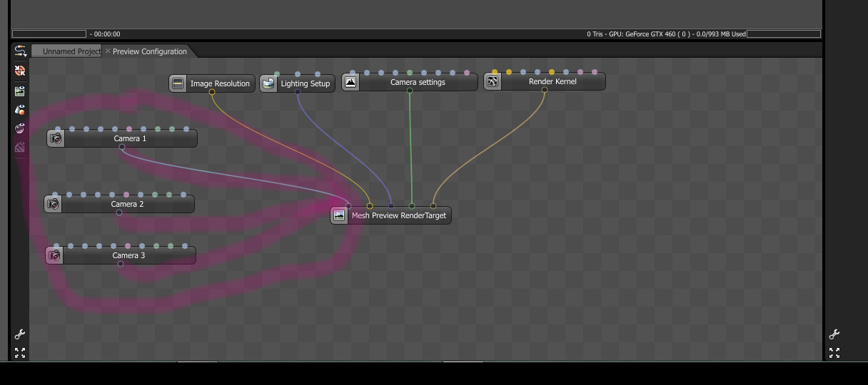Click the pink input pin on Camera 2
The height and width of the screenshot is (385, 868).
[126, 195]
